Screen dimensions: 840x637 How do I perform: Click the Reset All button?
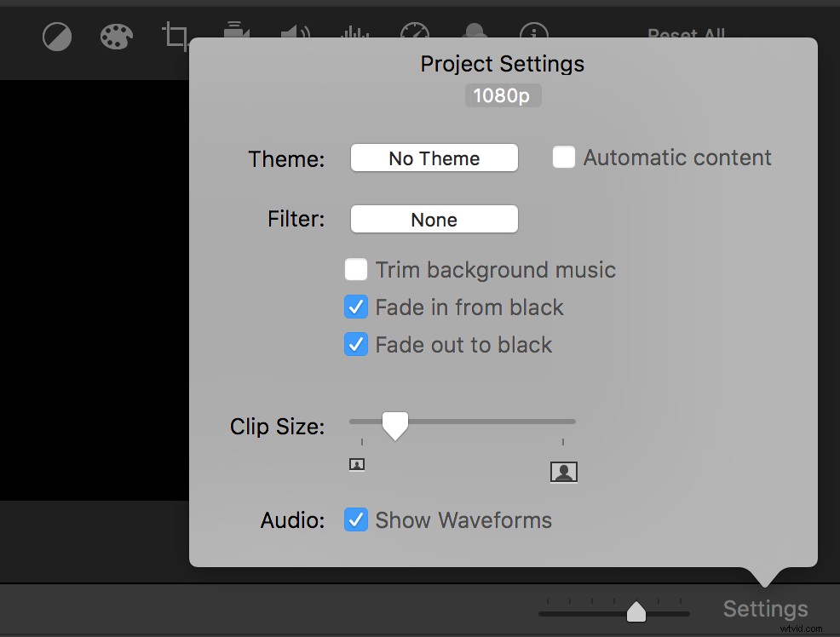click(x=686, y=36)
